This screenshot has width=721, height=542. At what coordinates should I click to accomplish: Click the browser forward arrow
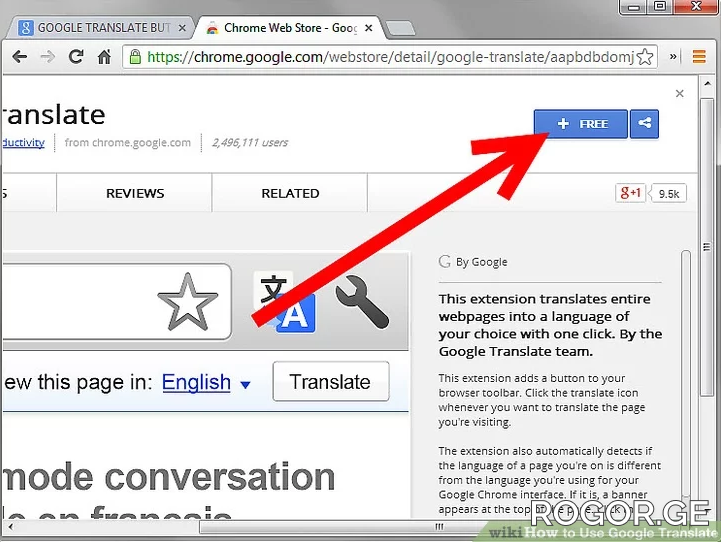[47, 57]
